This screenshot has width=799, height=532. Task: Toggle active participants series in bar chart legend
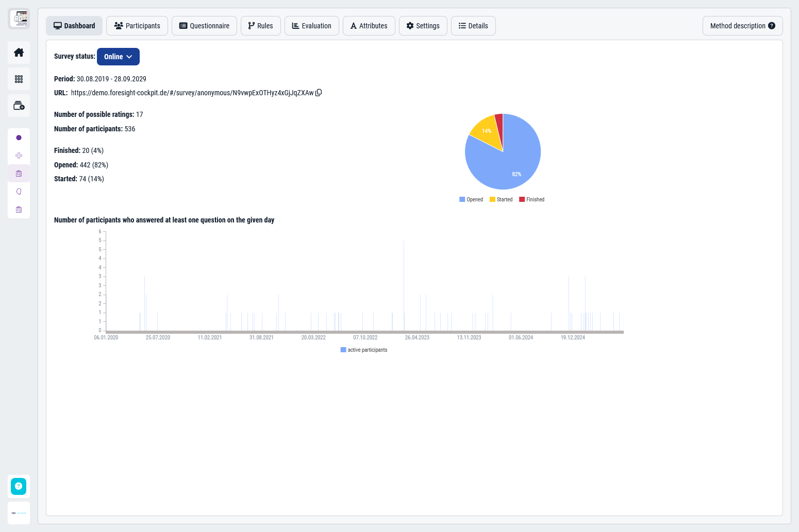coord(364,350)
